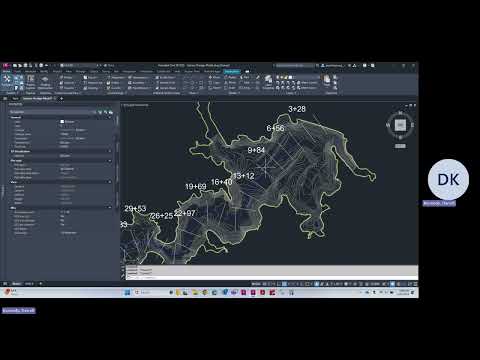
Task: Open the Assembly tool in the ribbon
Action: pyautogui.click(x=137, y=83)
